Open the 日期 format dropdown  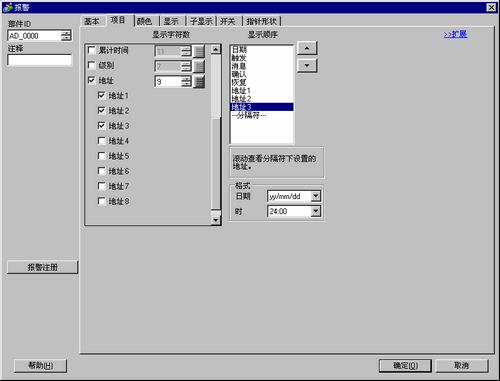(x=316, y=196)
